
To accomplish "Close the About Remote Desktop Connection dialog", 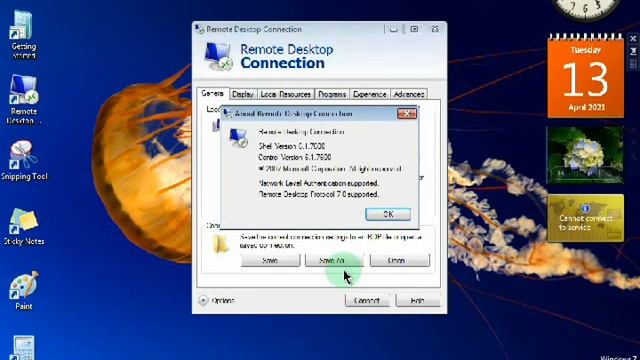I will coord(407,113).
